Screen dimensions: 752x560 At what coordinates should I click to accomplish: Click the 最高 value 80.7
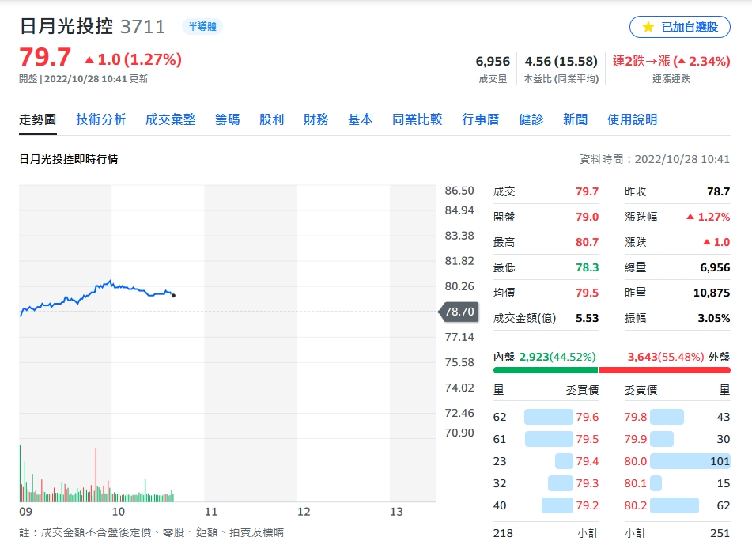point(587,242)
